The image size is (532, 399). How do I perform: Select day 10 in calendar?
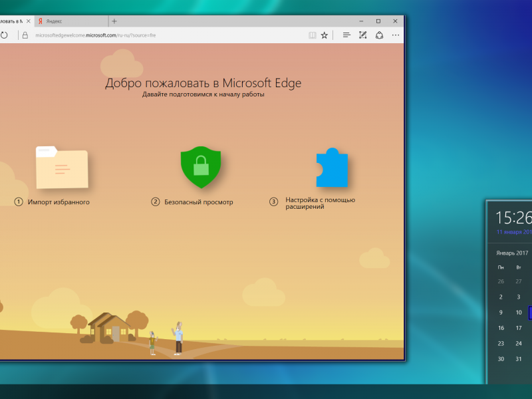[519, 313]
